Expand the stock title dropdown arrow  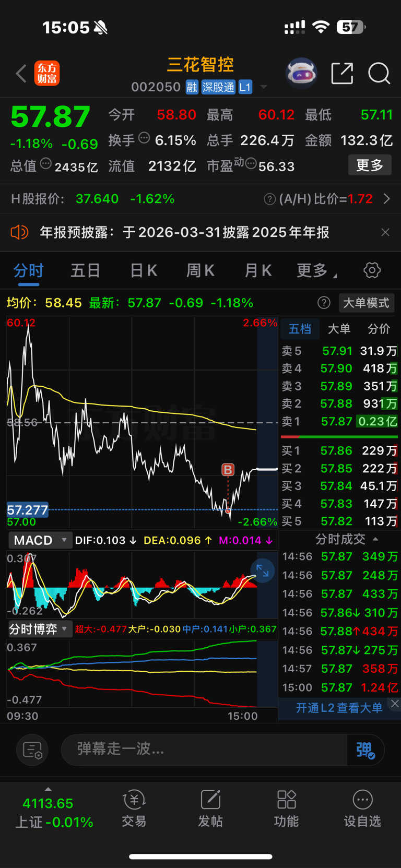(264, 87)
